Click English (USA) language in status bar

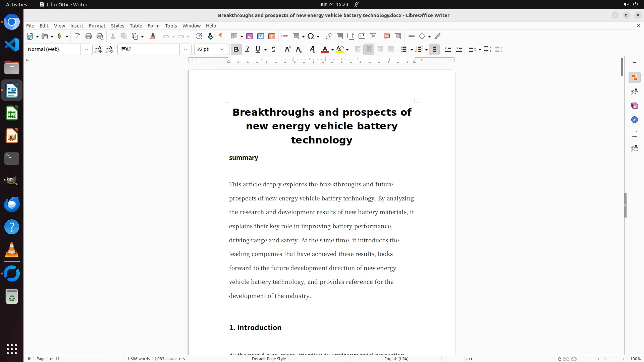(396, 359)
